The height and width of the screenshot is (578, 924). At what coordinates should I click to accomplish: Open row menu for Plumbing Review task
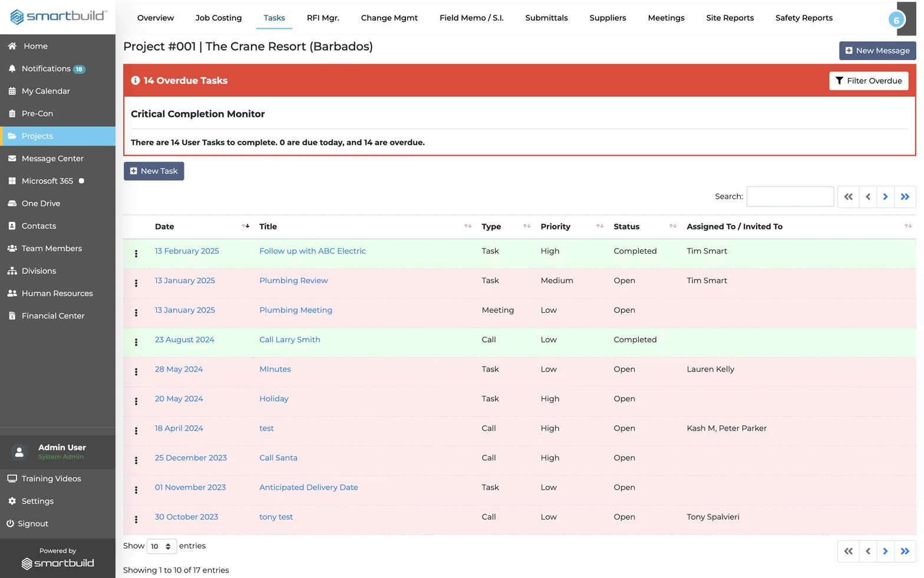point(136,283)
